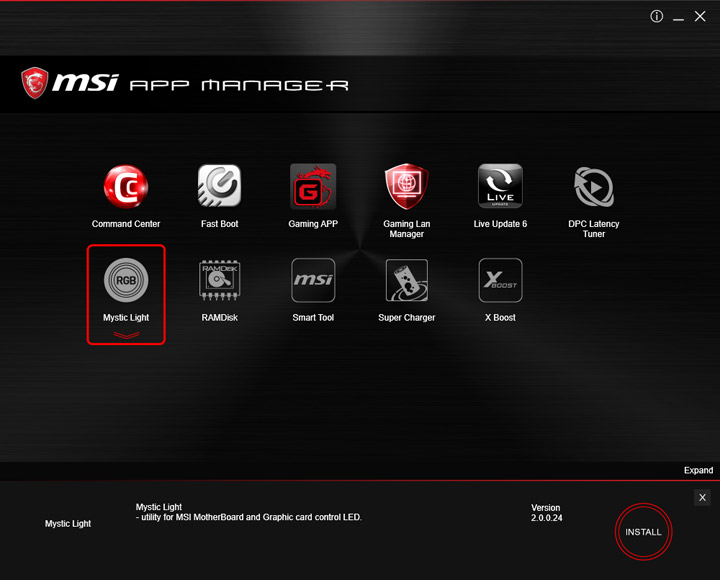This screenshot has height=580, width=720.
Task: Close the MSI App Manager window
Action: [x=700, y=17]
